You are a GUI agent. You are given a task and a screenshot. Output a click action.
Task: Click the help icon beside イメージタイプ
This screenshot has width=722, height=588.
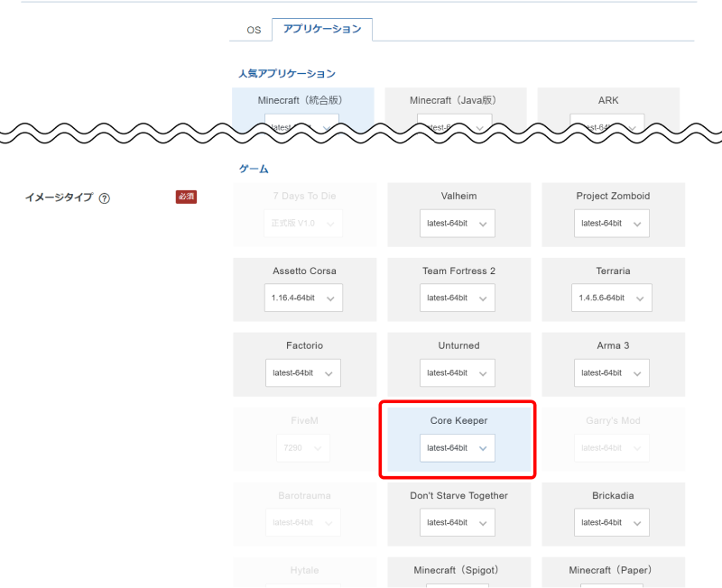[105, 198]
